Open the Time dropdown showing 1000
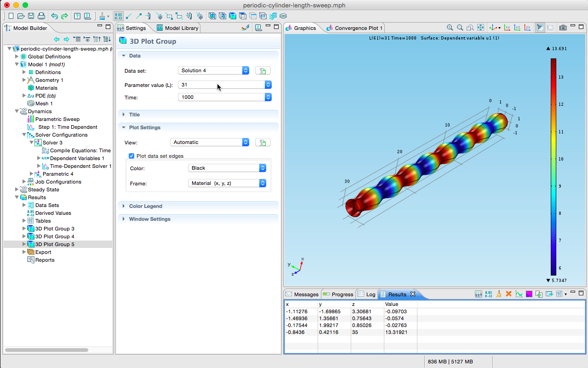The height and width of the screenshot is (368, 588). click(x=225, y=97)
